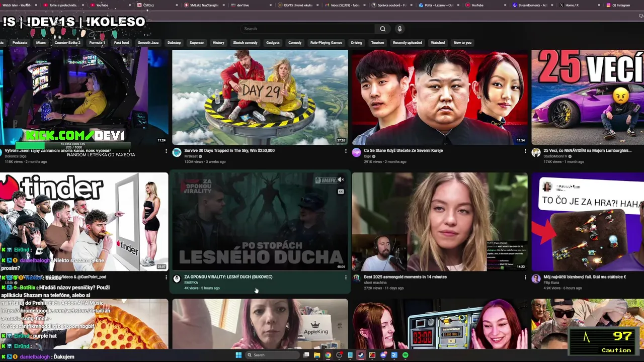This screenshot has height=362, width=644.
Task: Select the Tourism chip
Action: 377,43
